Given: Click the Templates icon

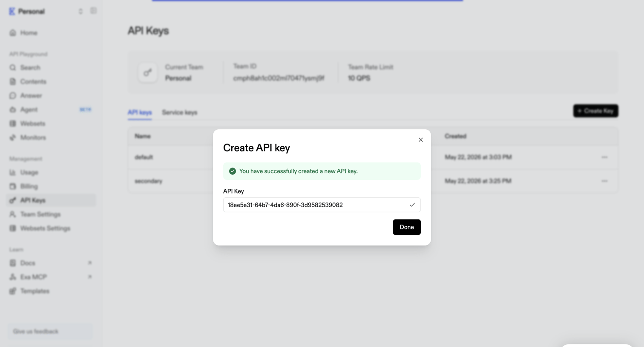Looking at the screenshot, I should pyautogui.click(x=13, y=291).
